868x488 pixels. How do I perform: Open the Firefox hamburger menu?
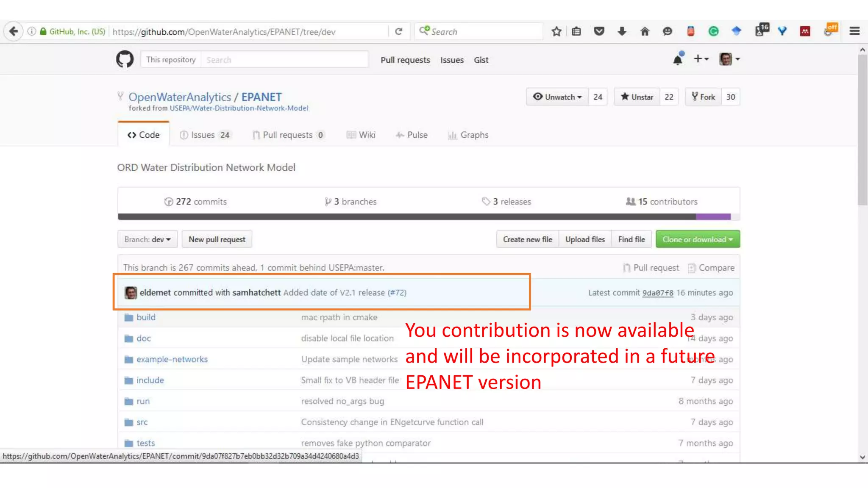point(854,31)
